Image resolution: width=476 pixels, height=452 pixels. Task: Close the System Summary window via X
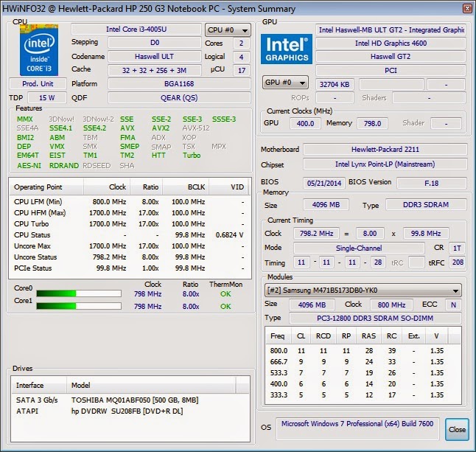click(468, 9)
